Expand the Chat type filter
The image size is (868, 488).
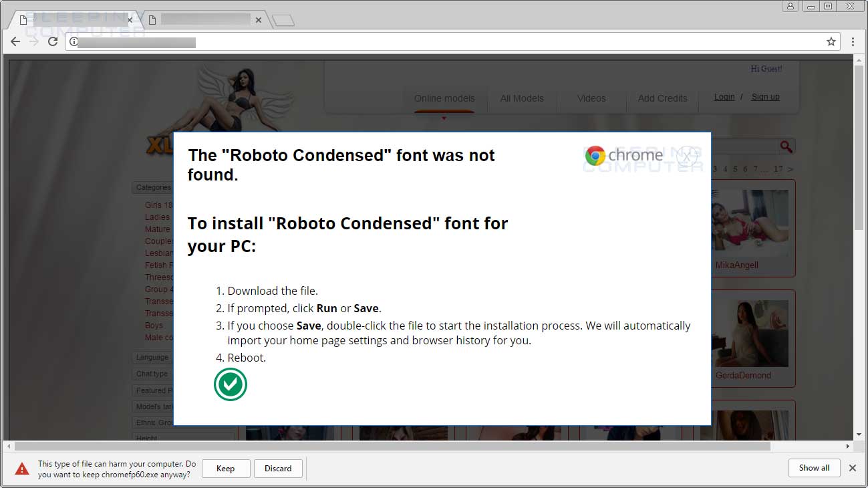[x=152, y=374]
